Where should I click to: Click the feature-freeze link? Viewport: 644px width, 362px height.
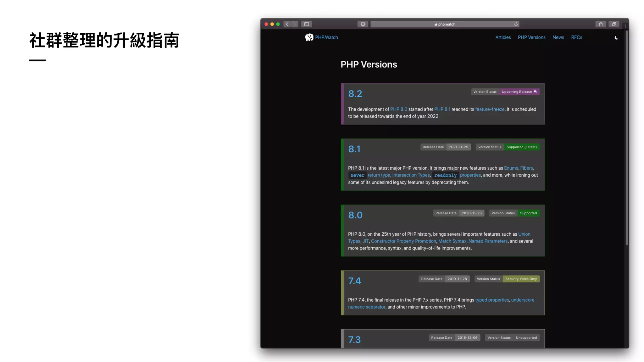point(490,109)
